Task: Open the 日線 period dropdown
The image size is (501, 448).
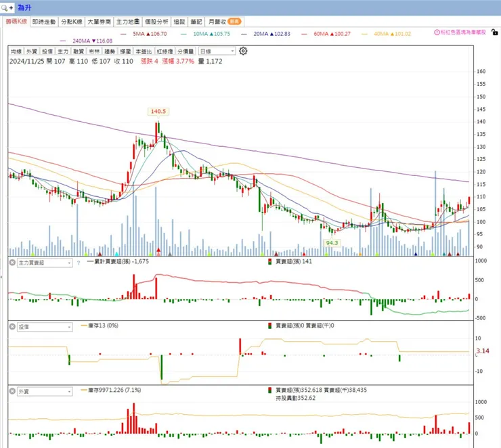Action: click(x=217, y=51)
